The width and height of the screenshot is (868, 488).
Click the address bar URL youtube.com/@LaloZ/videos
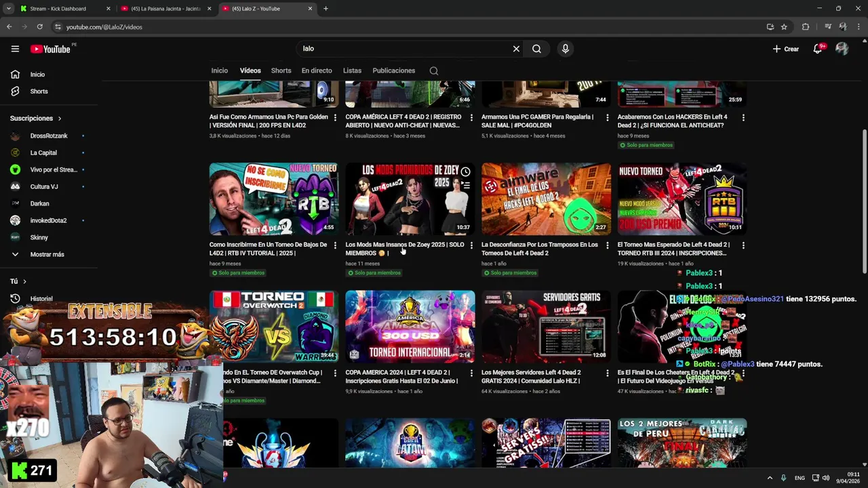104,27
